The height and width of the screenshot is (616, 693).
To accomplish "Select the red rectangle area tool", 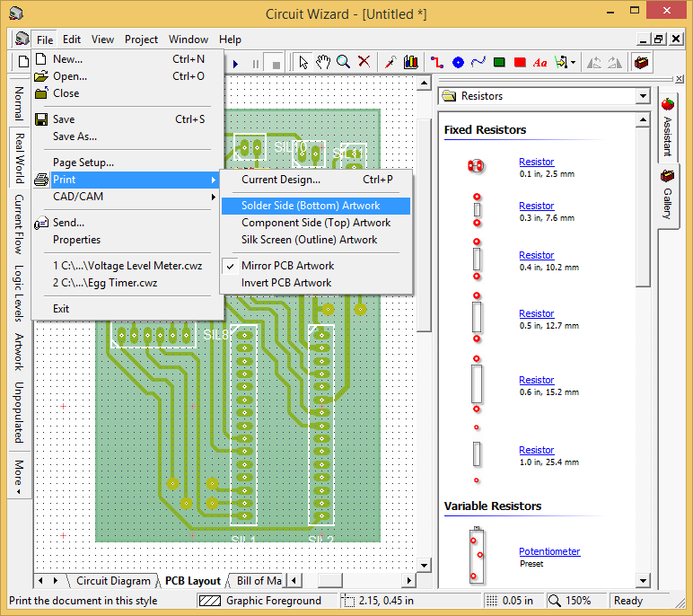I will pos(520,62).
